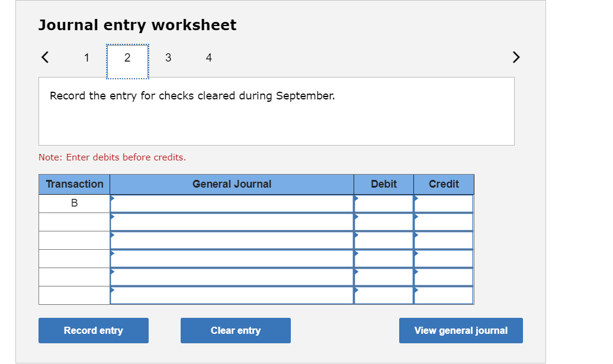The width and height of the screenshot is (613, 364).
Task: Click Credit cell in fifth row
Action: pyautogui.click(x=444, y=277)
